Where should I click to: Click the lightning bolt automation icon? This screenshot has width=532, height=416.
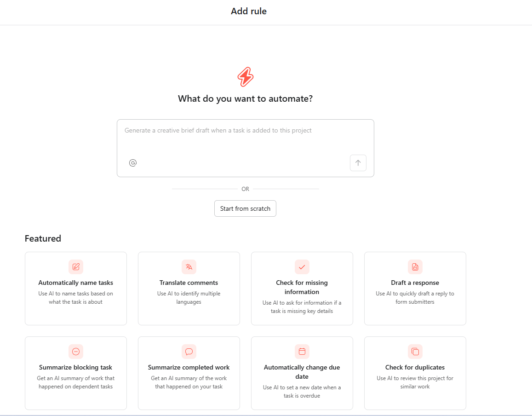(245, 77)
